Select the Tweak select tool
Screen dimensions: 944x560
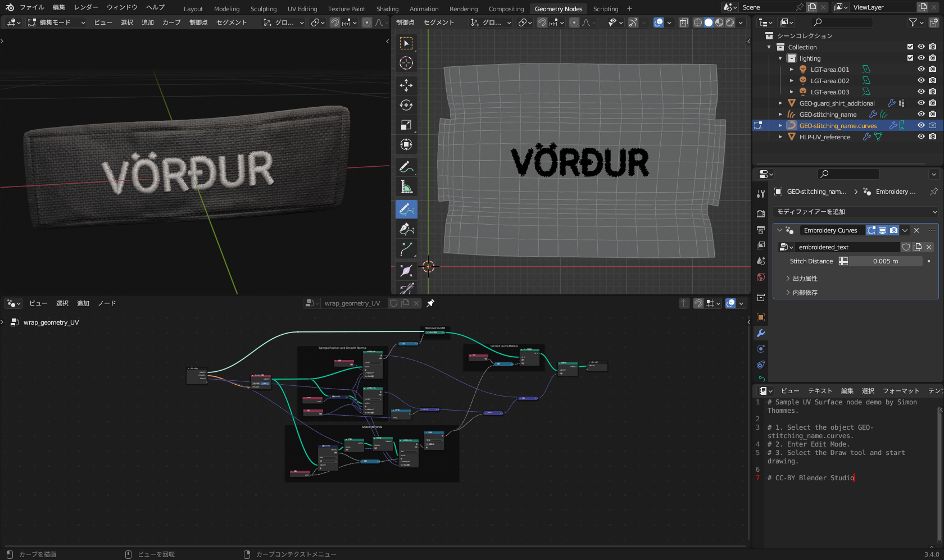tap(406, 43)
